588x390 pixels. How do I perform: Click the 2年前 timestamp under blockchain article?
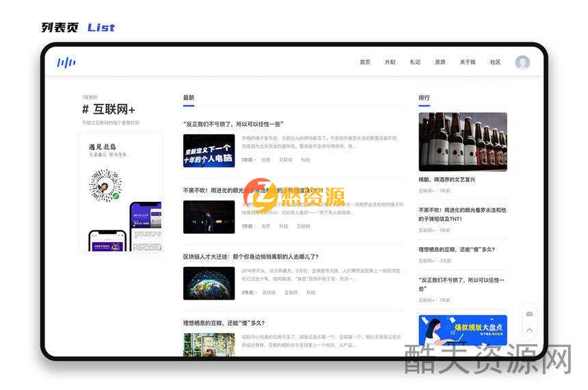(x=247, y=292)
